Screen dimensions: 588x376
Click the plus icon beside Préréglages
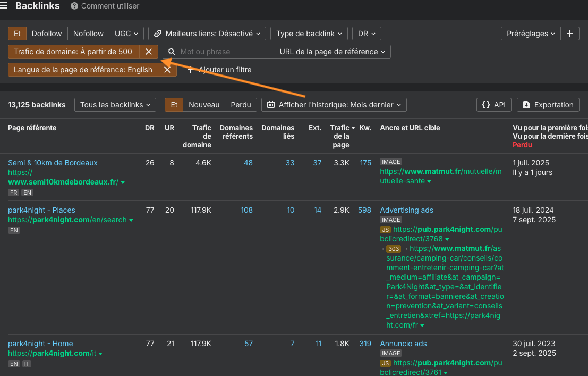click(x=570, y=34)
